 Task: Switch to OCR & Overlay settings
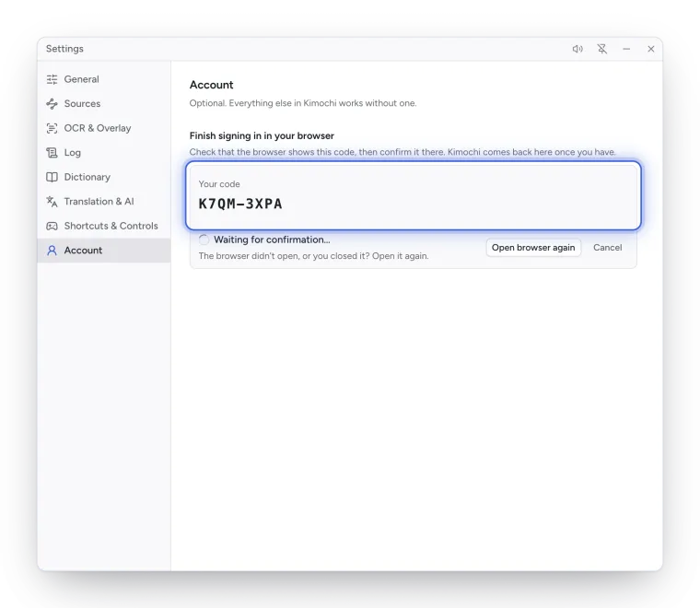point(104,128)
